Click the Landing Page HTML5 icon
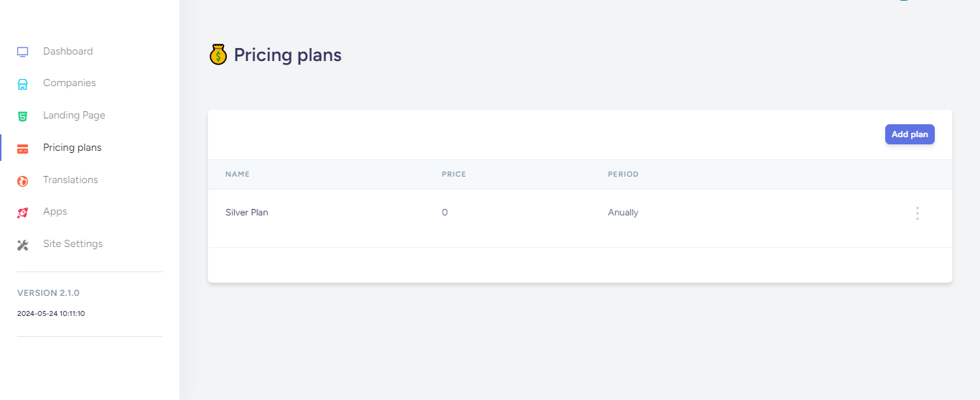This screenshot has height=400, width=980. click(x=22, y=116)
